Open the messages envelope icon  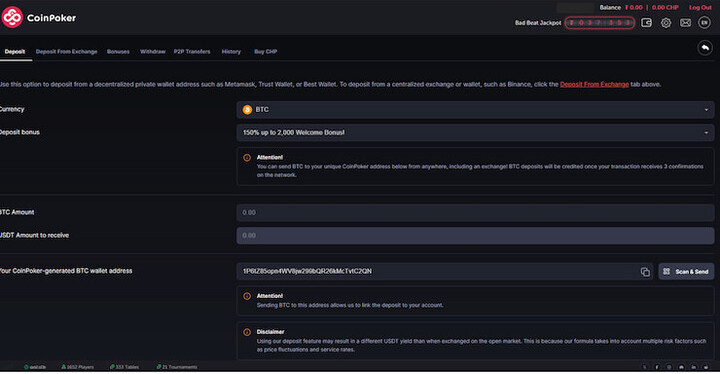pos(685,23)
